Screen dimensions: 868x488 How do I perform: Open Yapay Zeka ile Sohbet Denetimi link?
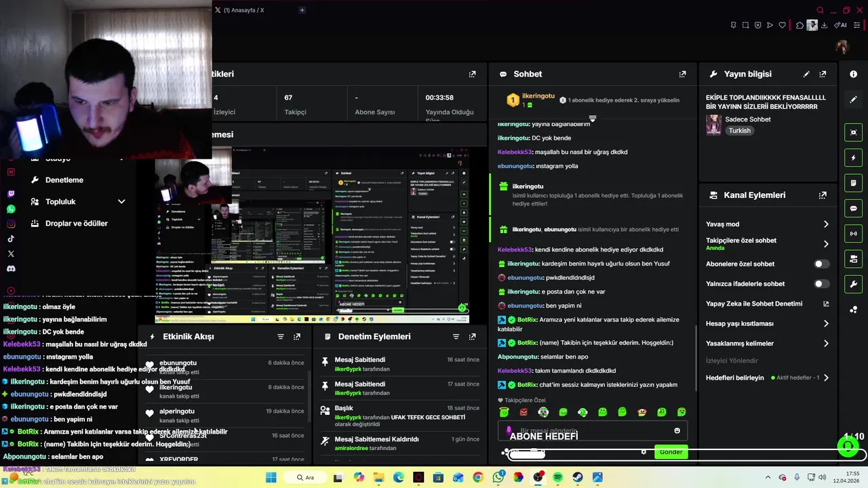(767, 304)
